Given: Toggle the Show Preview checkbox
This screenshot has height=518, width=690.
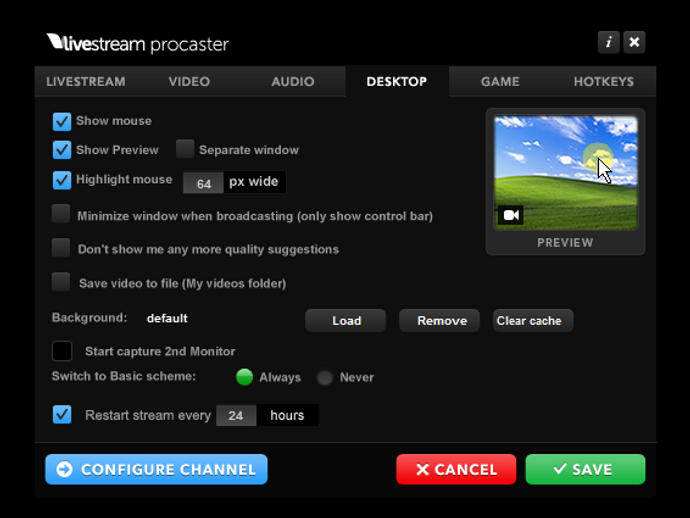Looking at the screenshot, I should (x=62, y=150).
